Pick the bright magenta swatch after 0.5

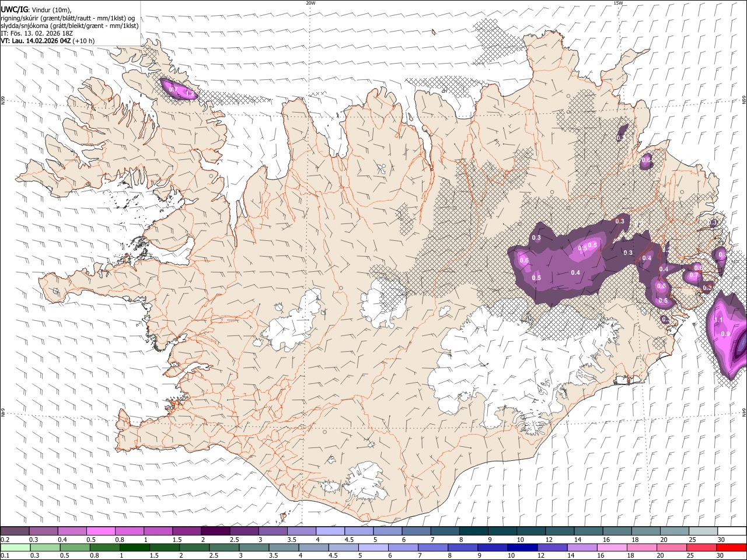(100, 531)
